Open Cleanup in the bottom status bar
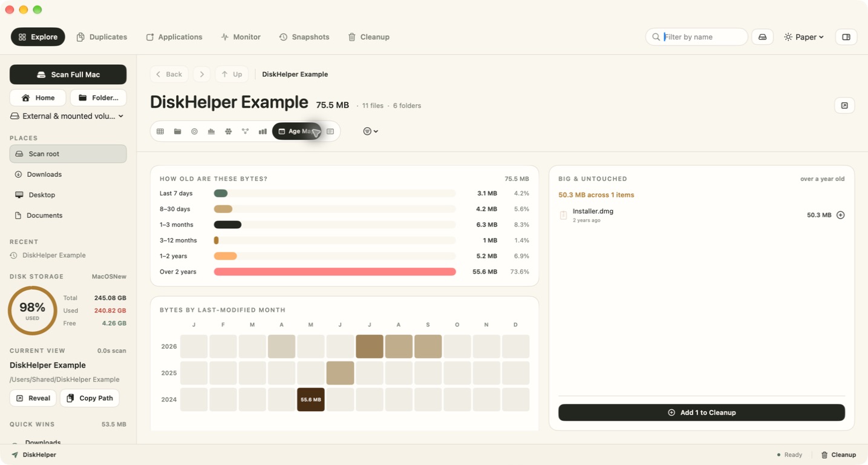The image size is (868, 465). 838,455
